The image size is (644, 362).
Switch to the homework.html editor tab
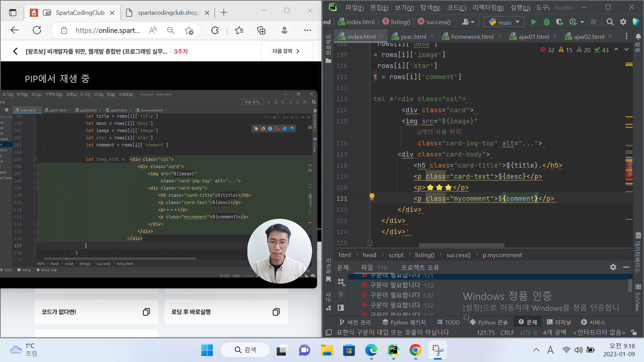click(x=472, y=37)
